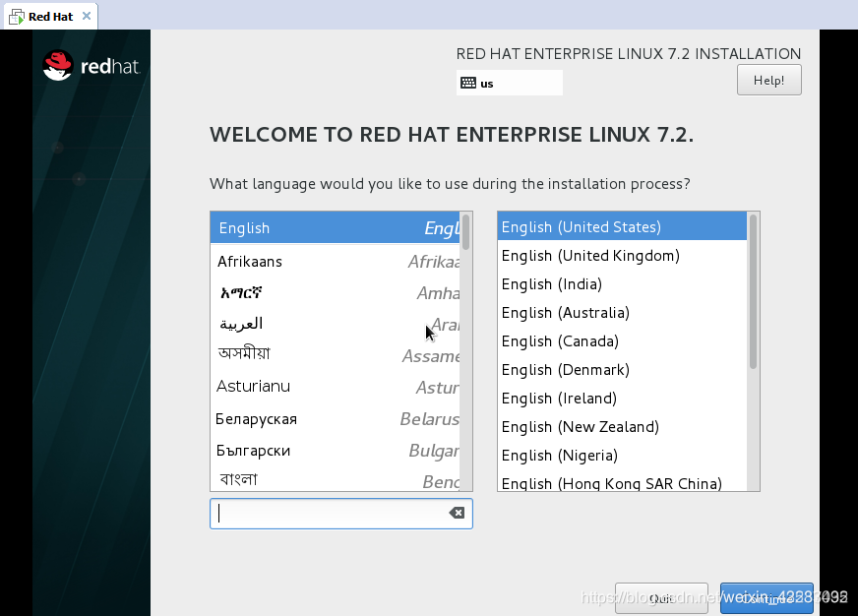Choose English (Denmark) locale
The height and width of the screenshot is (616, 858).
click(x=622, y=369)
